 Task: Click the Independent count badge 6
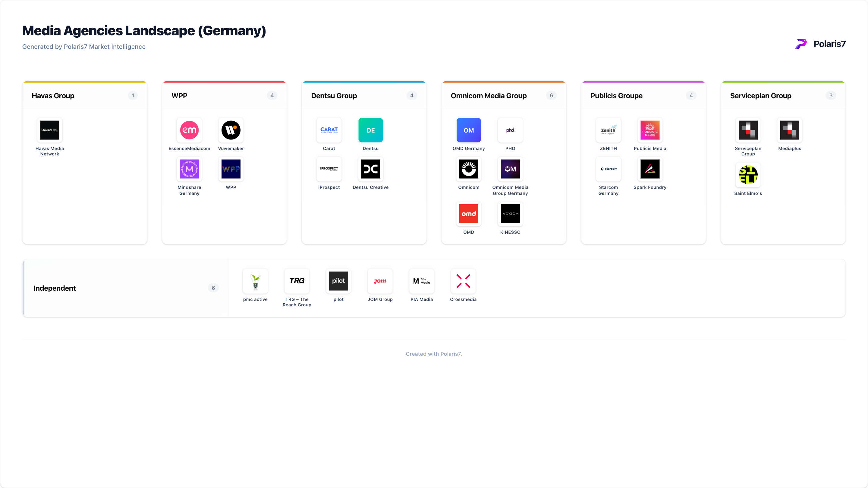213,288
